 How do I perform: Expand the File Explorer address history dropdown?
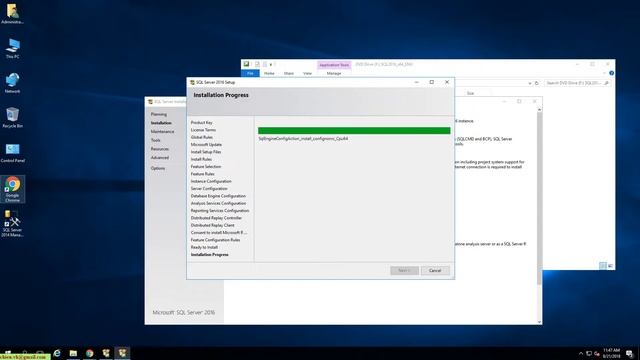coord(530,83)
